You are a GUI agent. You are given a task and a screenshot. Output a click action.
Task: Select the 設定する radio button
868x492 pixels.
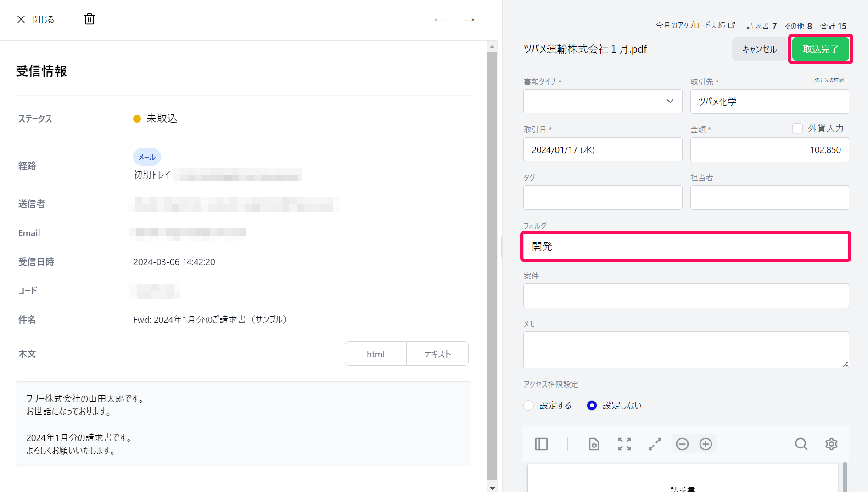click(x=529, y=405)
